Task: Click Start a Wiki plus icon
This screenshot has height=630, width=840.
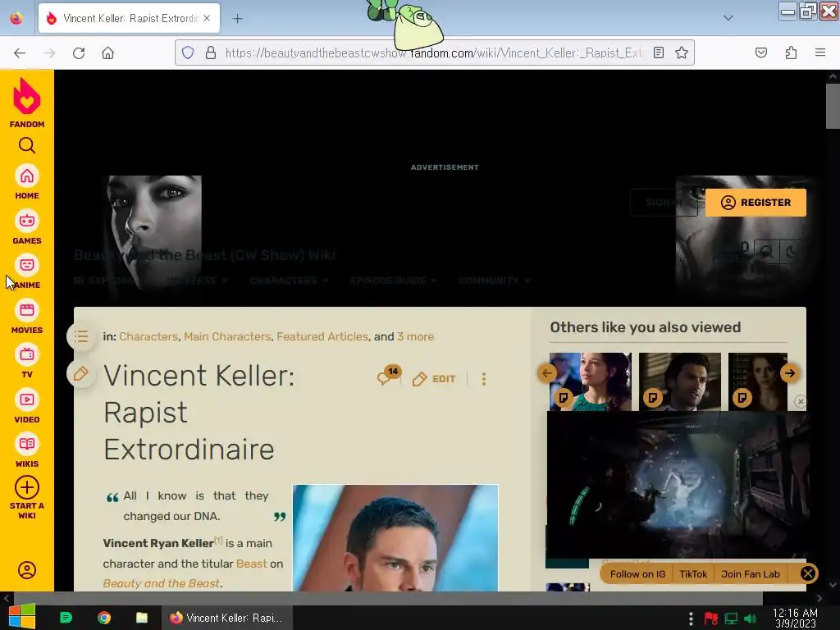Action: (x=27, y=487)
